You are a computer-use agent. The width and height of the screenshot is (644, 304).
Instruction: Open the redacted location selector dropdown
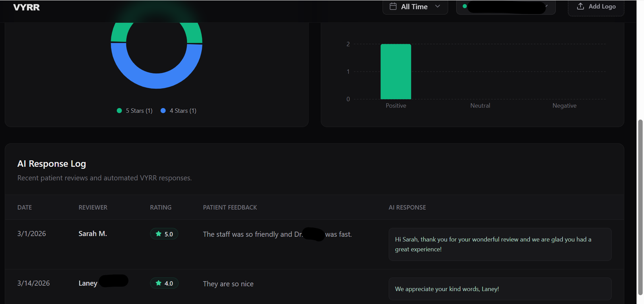pyautogui.click(x=506, y=7)
